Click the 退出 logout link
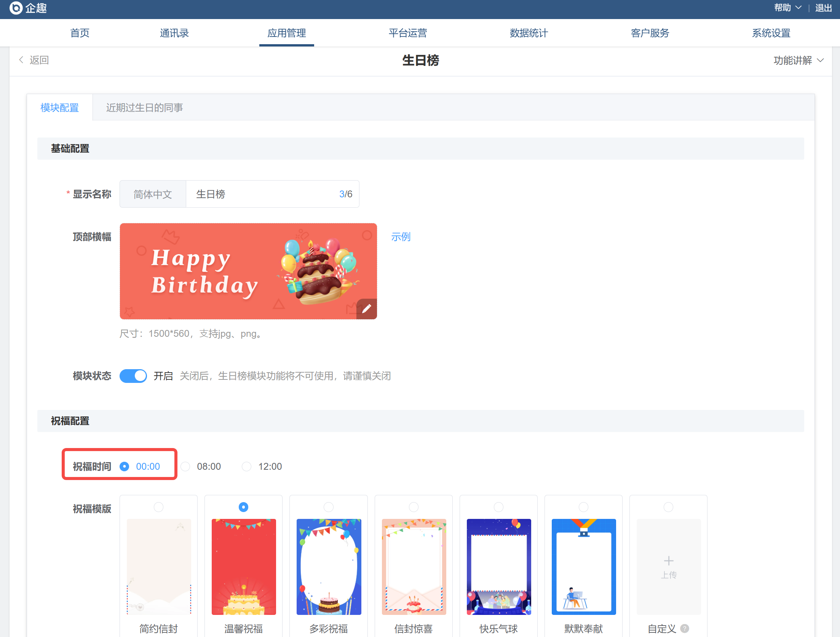The height and width of the screenshot is (637, 840). 824,8
